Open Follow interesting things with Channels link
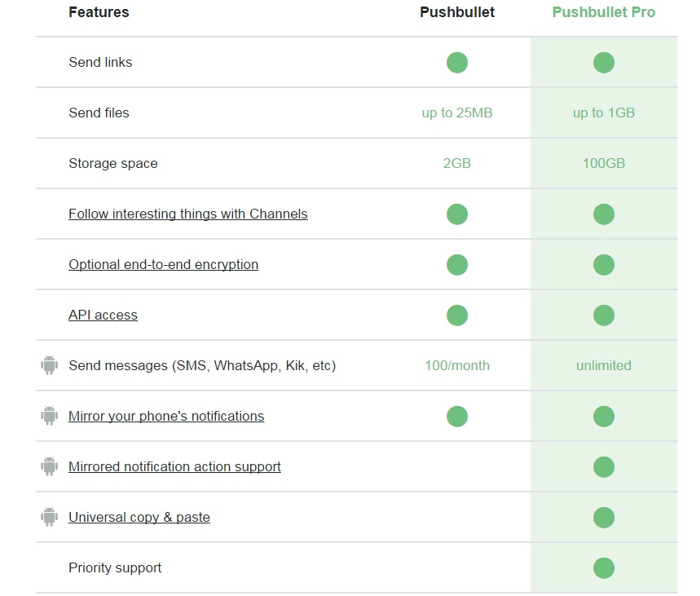700x596 pixels. (188, 214)
